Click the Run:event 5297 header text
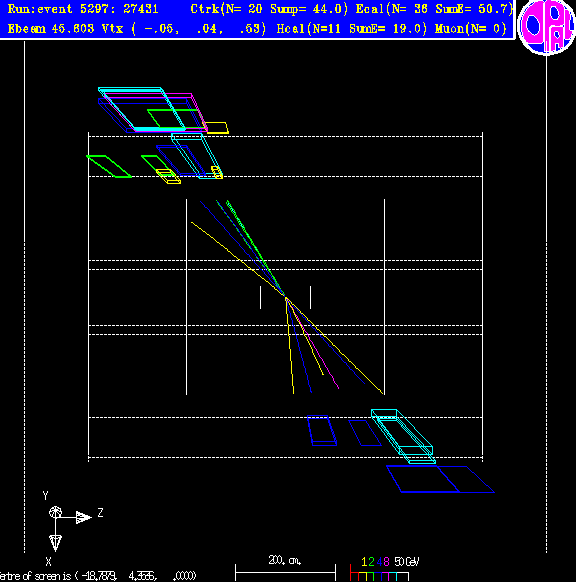576x582 pixels. [x=83, y=9]
